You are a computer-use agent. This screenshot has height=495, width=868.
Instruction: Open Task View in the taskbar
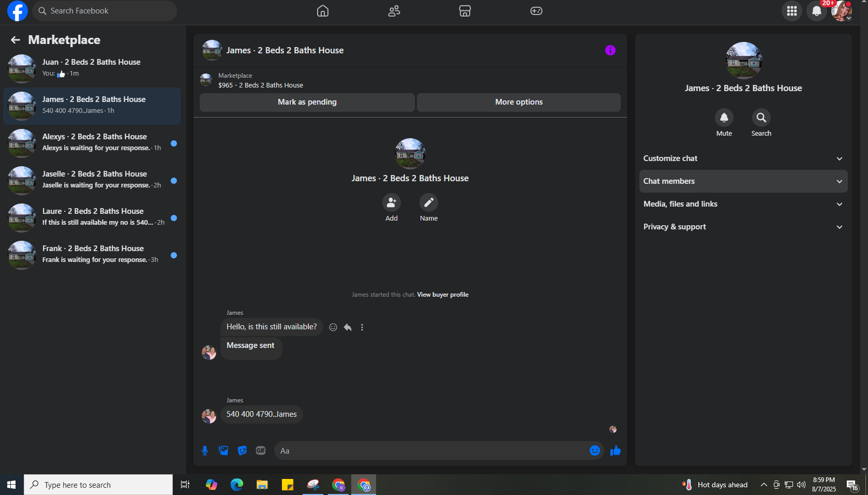click(x=185, y=485)
